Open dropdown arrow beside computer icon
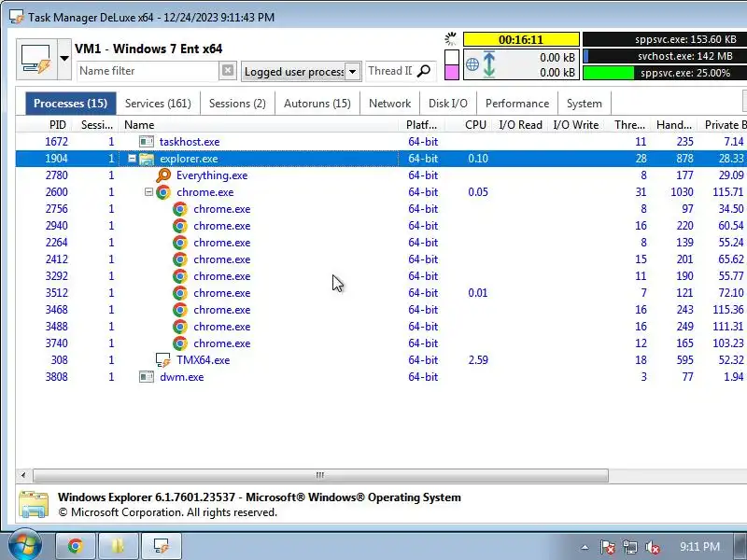747x560 pixels. point(64,59)
